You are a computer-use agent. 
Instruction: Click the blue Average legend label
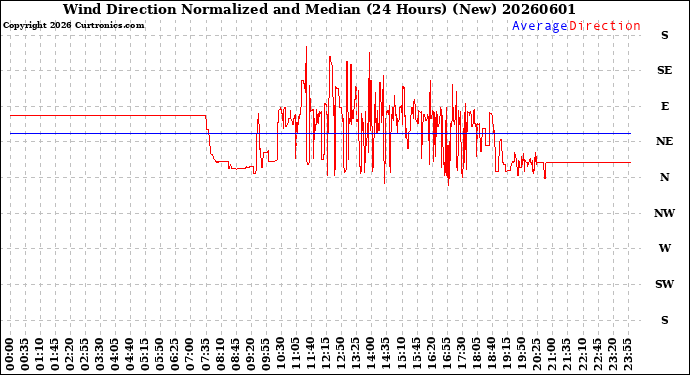(x=540, y=26)
